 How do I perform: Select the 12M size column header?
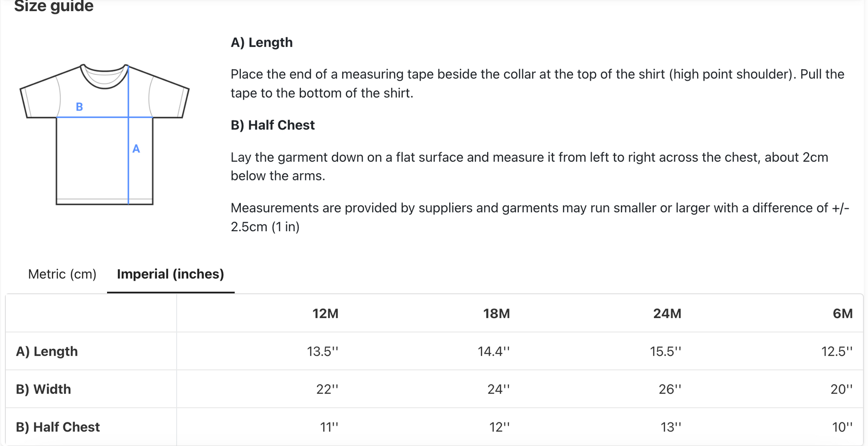click(325, 314)
